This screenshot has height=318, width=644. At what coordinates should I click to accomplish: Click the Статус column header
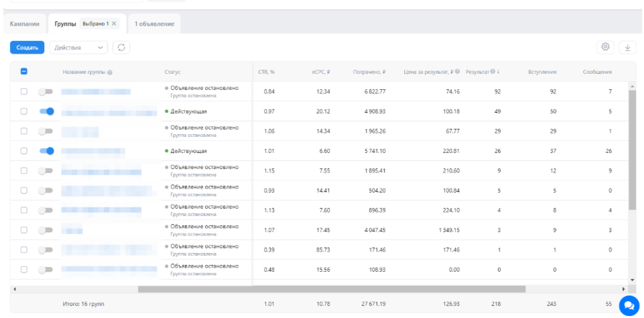point(172,72)
